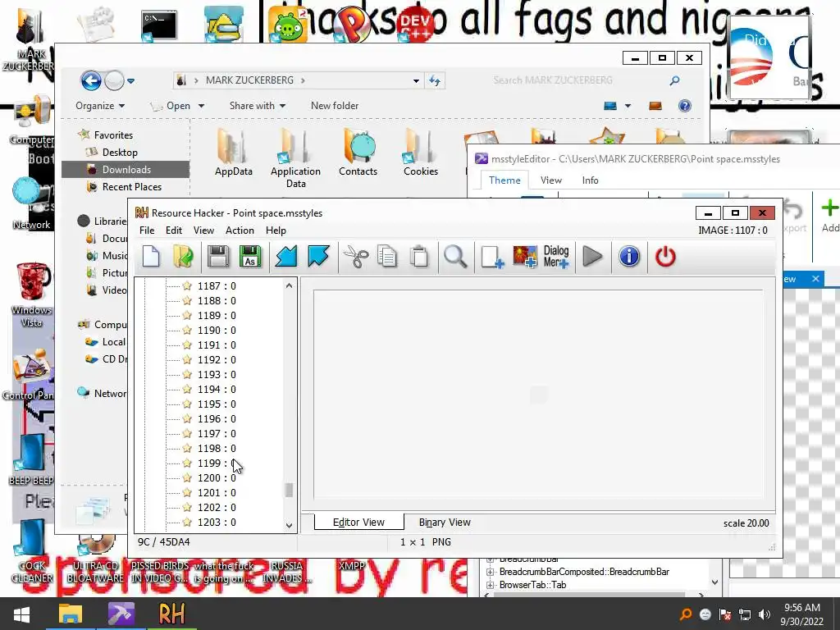
Task: Click Open button in Explorer toolbar
Action: point(171,106)
